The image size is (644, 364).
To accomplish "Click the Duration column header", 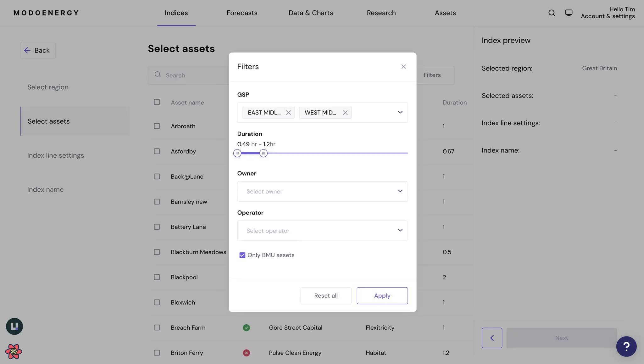I will (x=454, y=103).
